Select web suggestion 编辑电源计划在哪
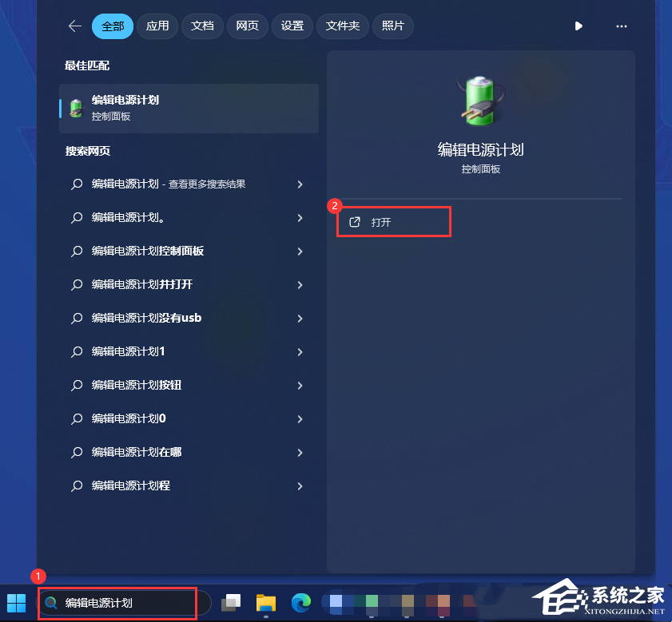This screenshot has width=672, height=622. coord(187,453)
